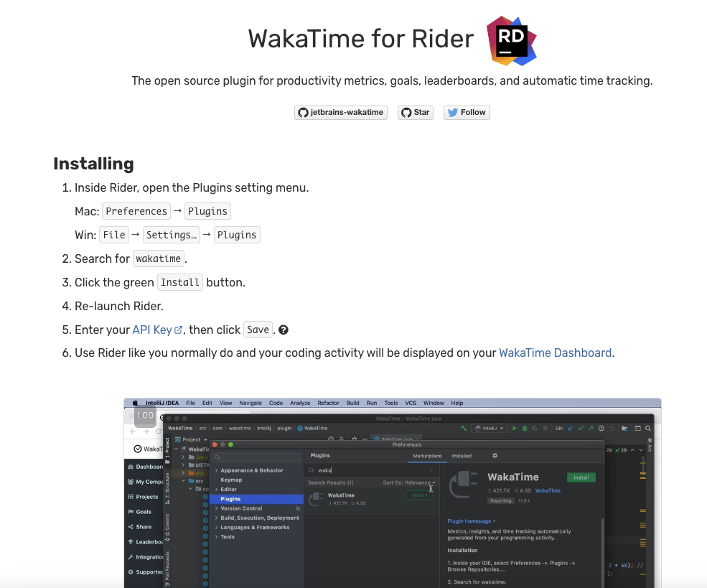Click Install in the WakaTime search result row
The image size is (707, 588).
(x=420, y=495)
